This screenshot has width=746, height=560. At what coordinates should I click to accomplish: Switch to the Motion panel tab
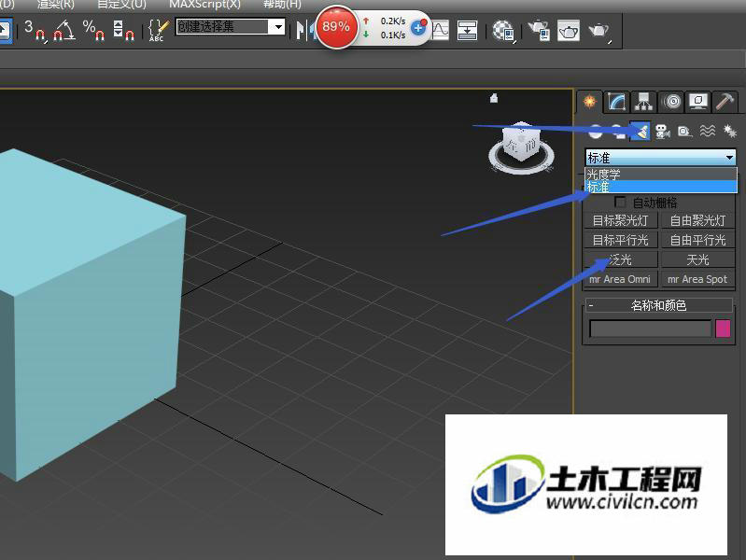pos(672,102)
